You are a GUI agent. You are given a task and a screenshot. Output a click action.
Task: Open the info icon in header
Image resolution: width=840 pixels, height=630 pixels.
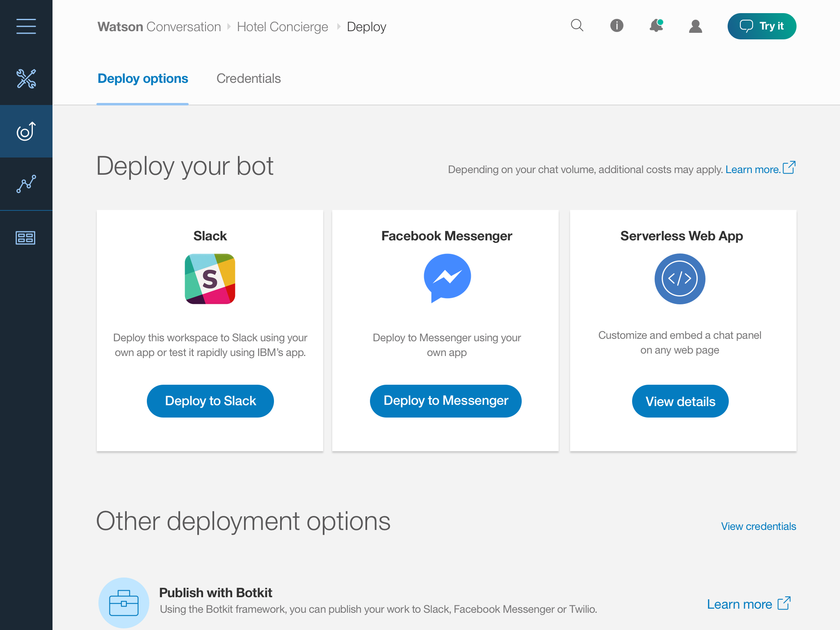[x=616, y=26]
